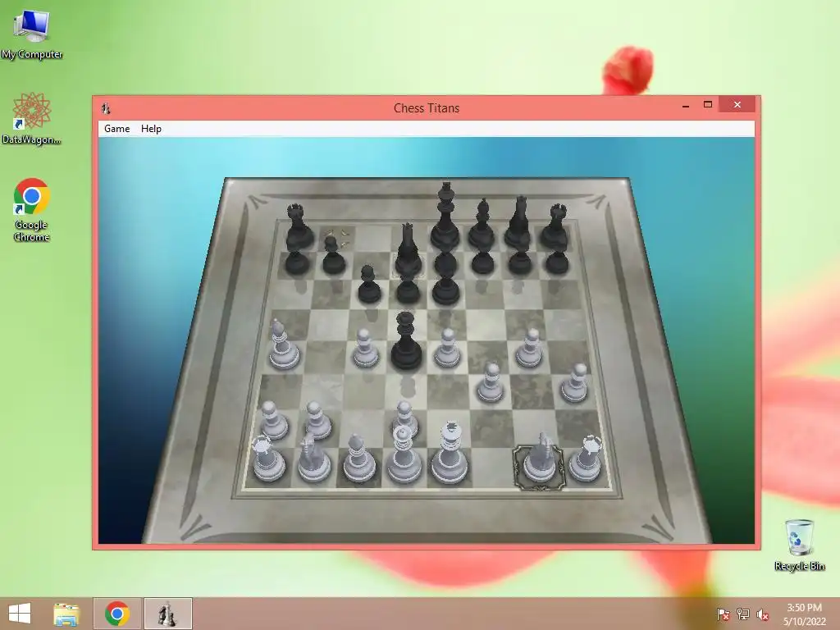Select the white bishop on the left edge

click(x=283, y=345)
